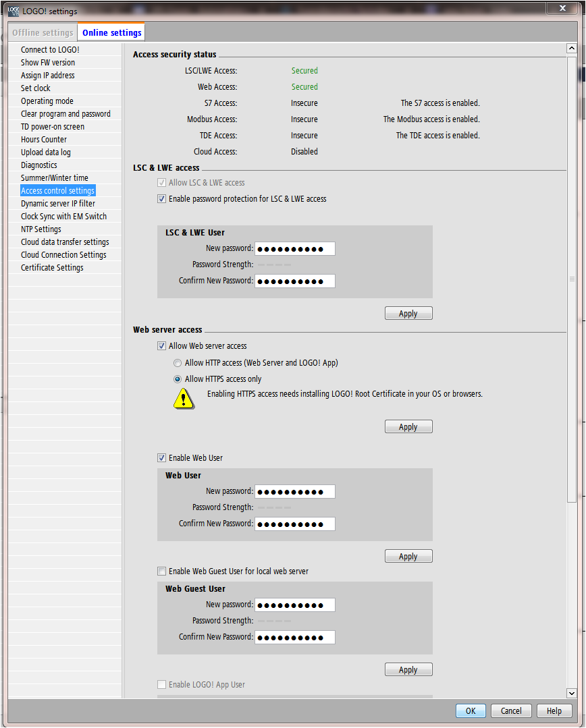
Task: Click the Cancel button
Action: (510, 711)
